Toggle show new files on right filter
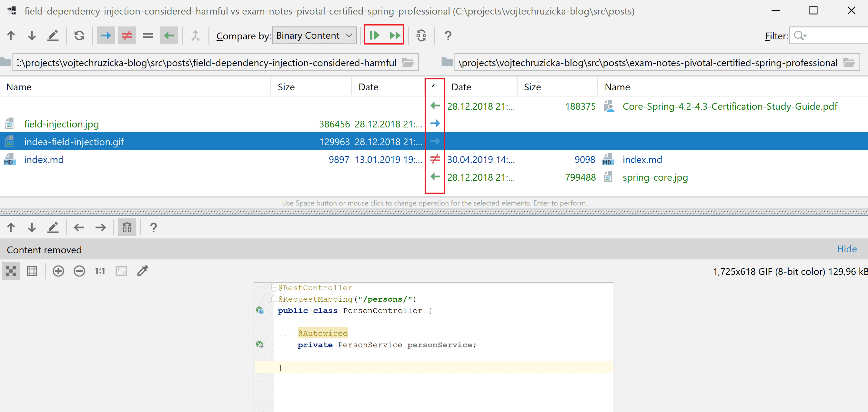Screen dimensions: 868x412 (169, 35)
